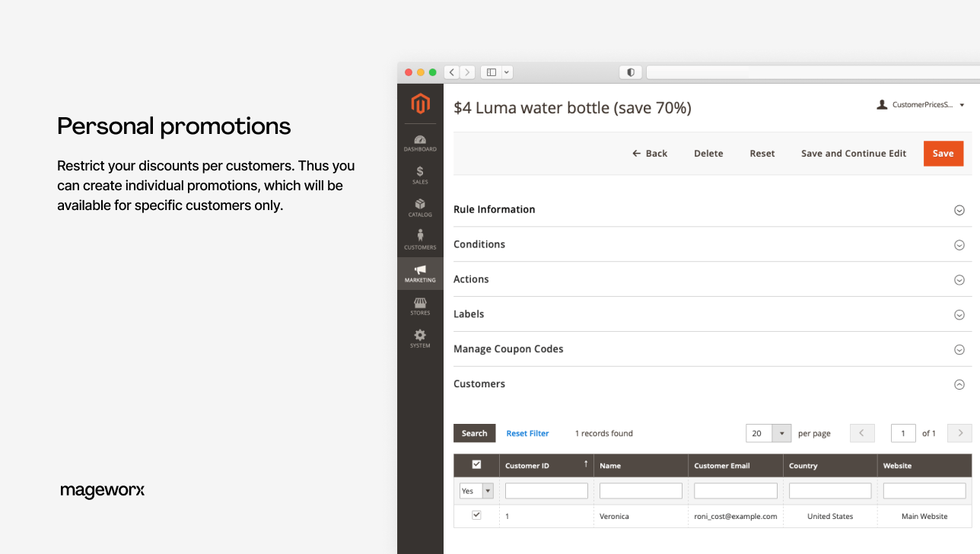Select the Stores icon in the sidebar
Image resolution: width=980 pixels, height=554 pixels.
coord(420,306)
